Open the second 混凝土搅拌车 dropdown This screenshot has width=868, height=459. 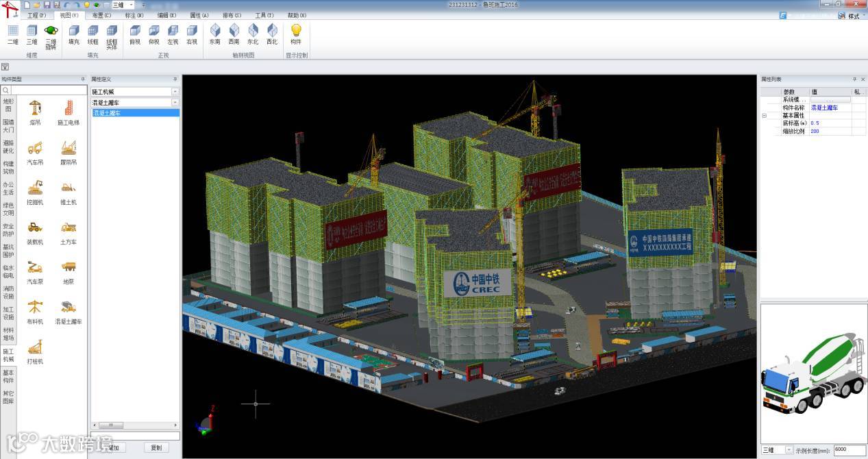[x=175, y=103]
